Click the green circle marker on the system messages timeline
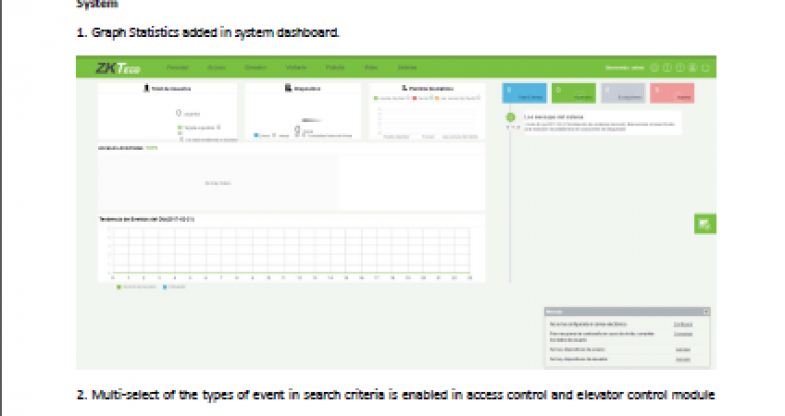This screenshot has height=416, width=785. [510, 118]
